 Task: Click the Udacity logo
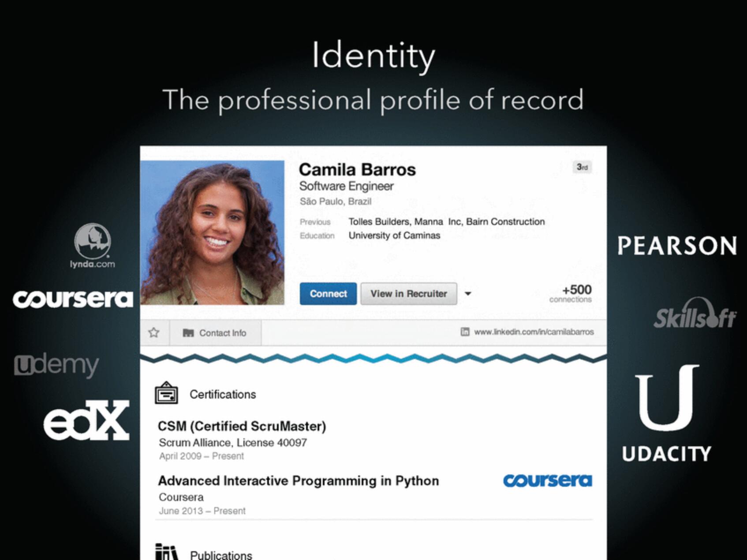[666, 413]
